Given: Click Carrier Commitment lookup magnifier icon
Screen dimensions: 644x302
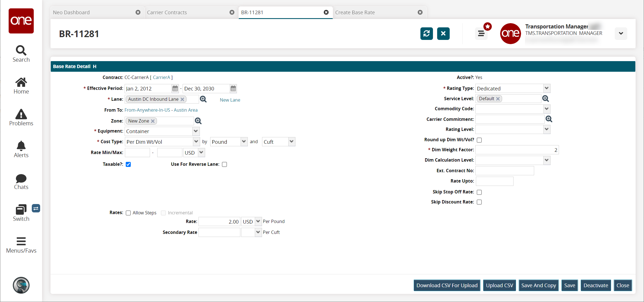Looking at the screenshot, I should coord(549,119).
